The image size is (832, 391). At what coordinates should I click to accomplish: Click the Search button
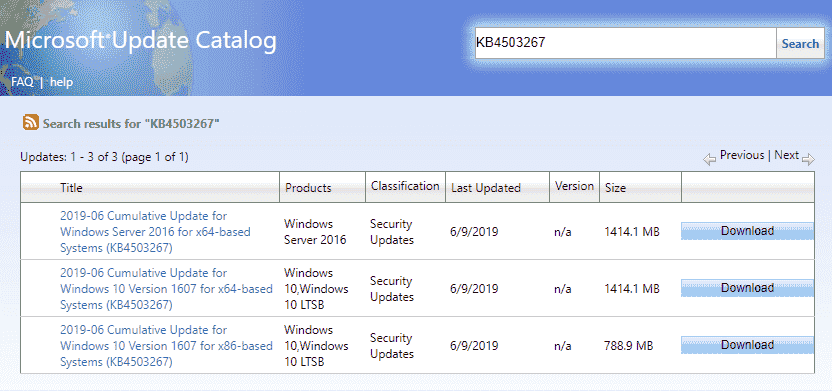800,44
